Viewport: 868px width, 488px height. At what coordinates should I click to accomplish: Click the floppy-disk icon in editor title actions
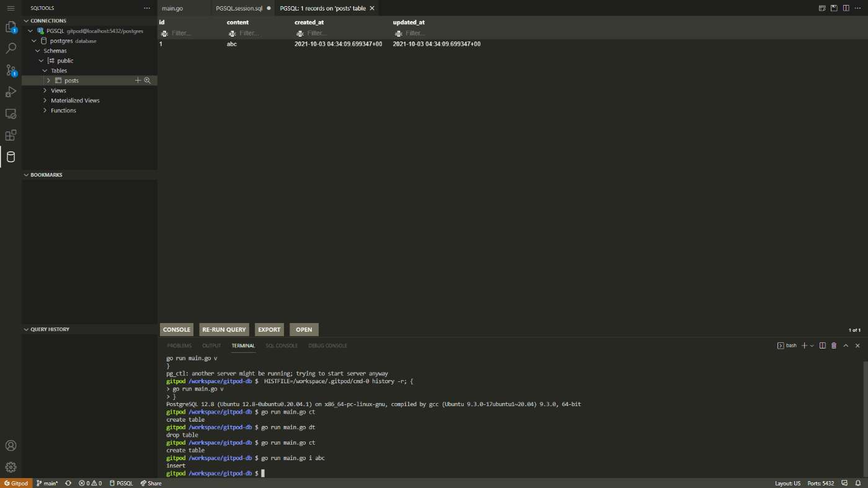834,8
